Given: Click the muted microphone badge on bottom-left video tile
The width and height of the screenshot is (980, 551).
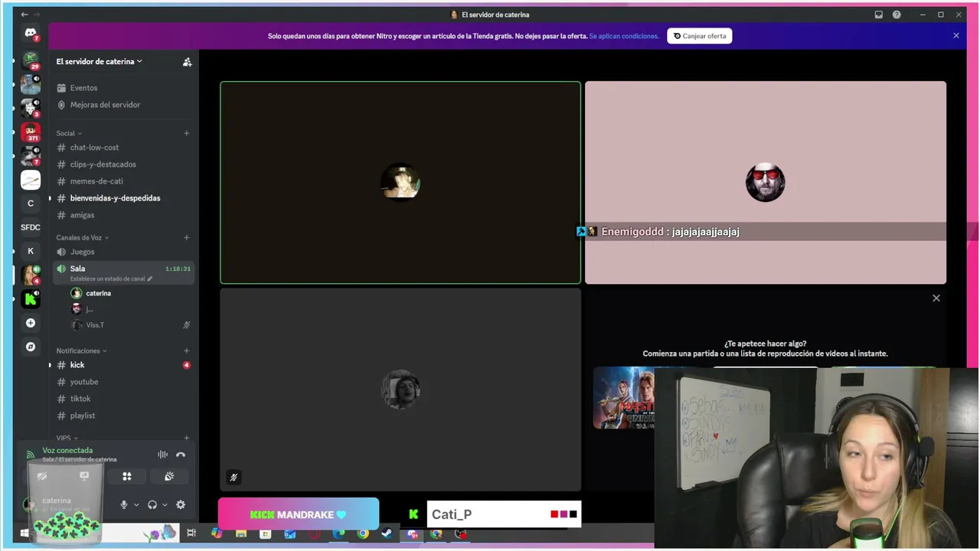Looking at the screenshot, I should coord(234,478).
